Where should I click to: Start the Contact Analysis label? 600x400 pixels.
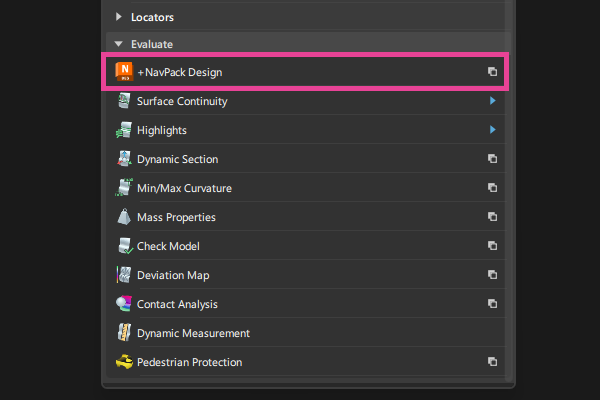click(x=177, y=304)
